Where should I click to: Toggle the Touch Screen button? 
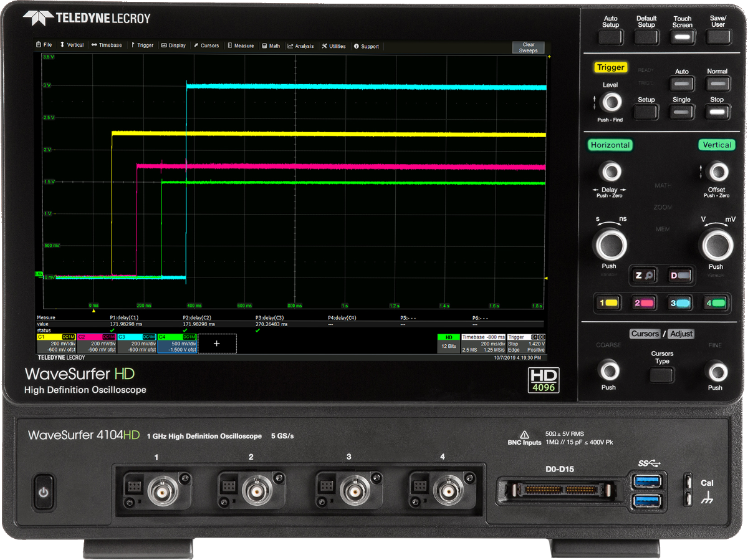681,37
